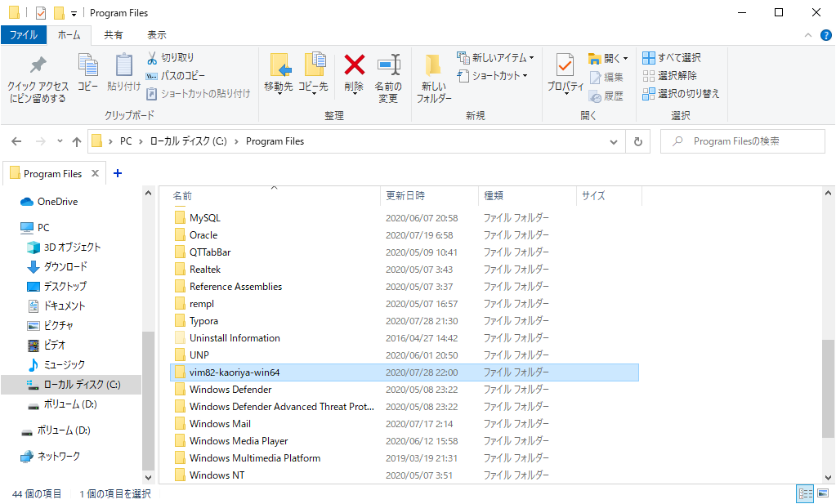Create a New folder (新しいフォルダー)
836x504 pixels.
pyautogui.click(x=433, y=78)
